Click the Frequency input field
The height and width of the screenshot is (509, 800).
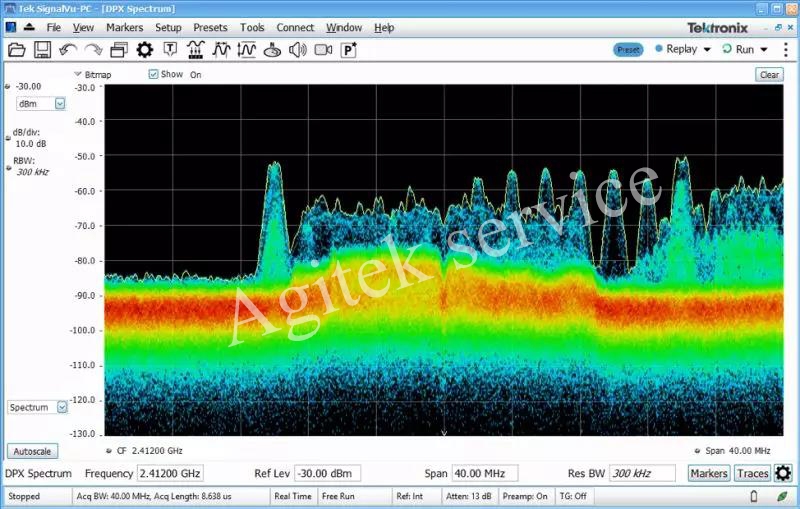(171, 473)
